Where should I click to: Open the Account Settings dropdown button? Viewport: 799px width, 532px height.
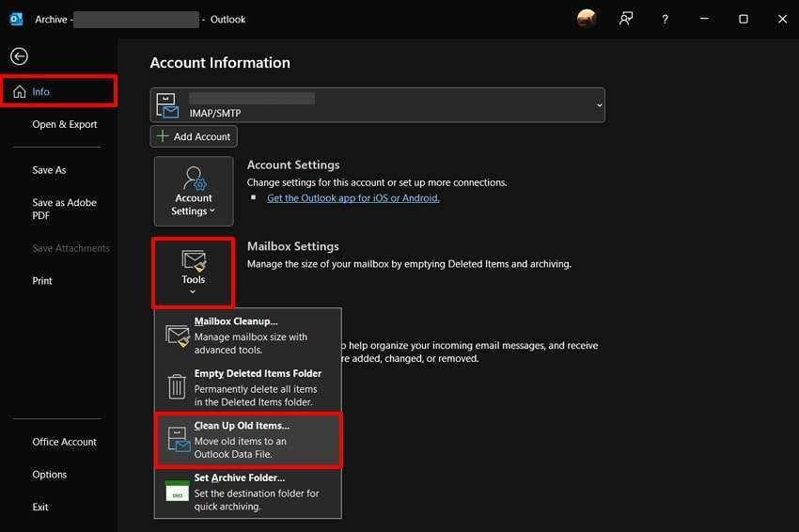coord(194,191)
